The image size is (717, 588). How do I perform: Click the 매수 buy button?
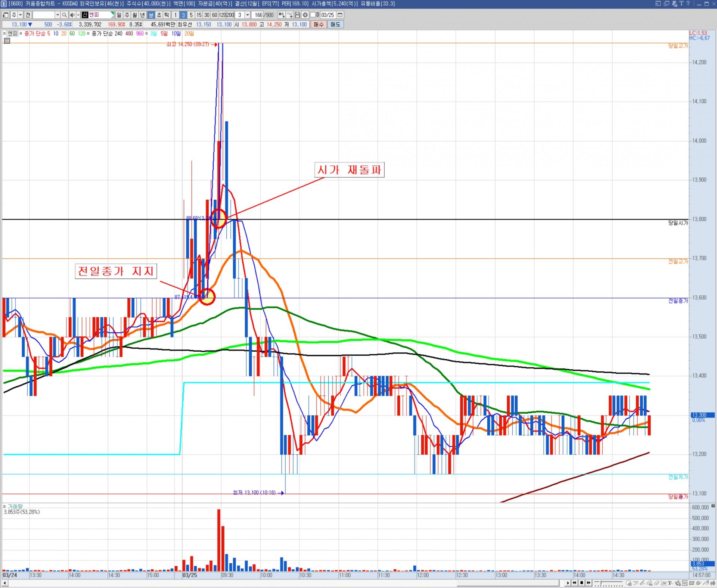(x=319, y=24)
